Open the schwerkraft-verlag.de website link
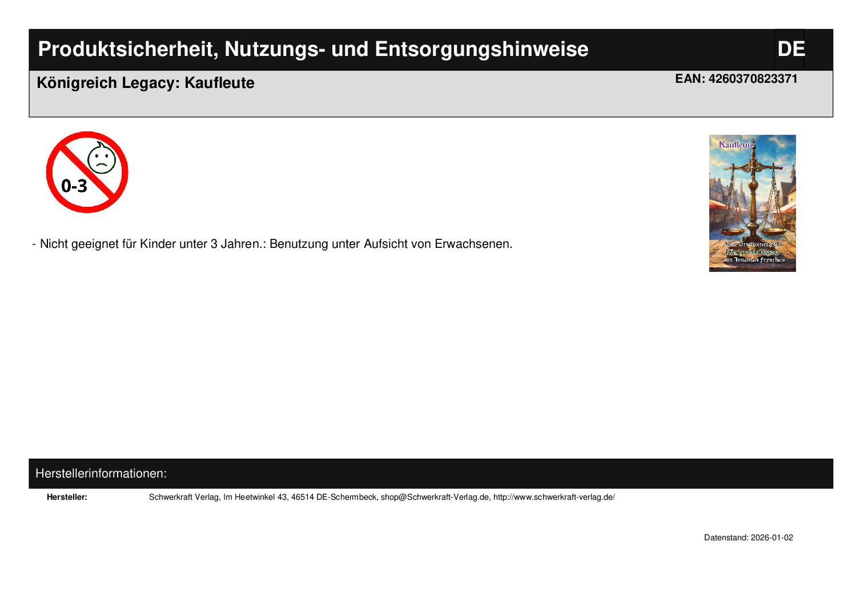This screenshot has width=868, height=614. 554,497
